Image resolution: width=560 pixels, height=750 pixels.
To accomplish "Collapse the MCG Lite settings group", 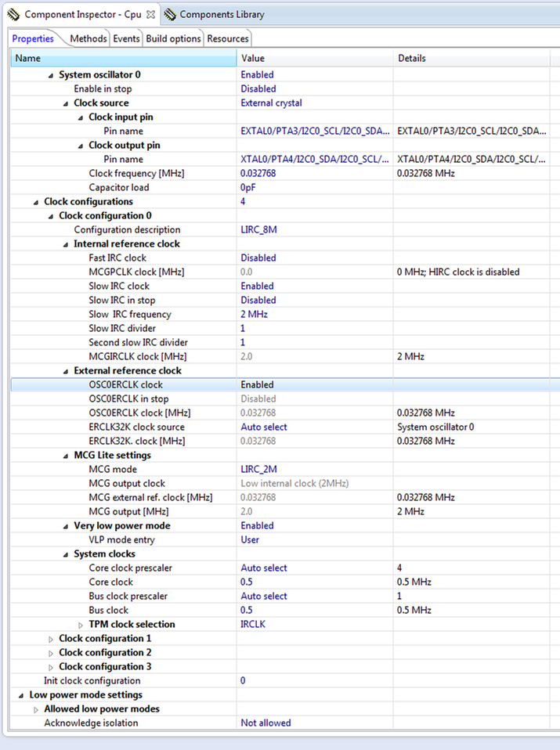I will pos(66,456).
